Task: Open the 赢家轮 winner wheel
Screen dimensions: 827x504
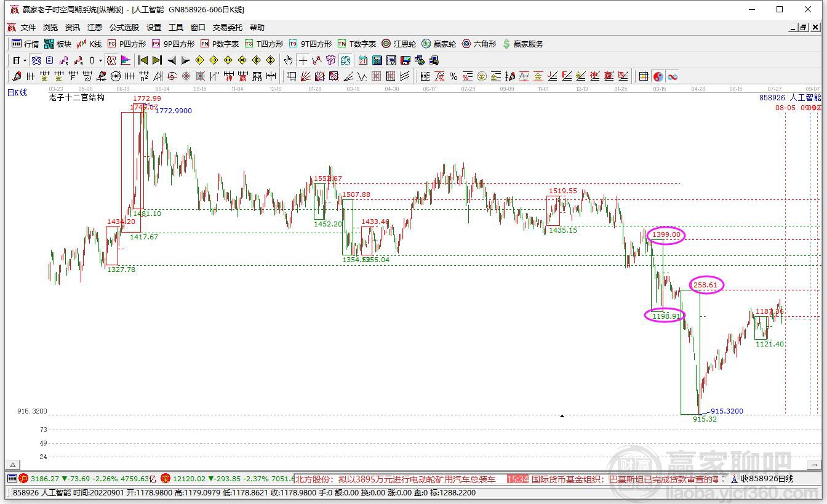Action: (x=439, y=44)
